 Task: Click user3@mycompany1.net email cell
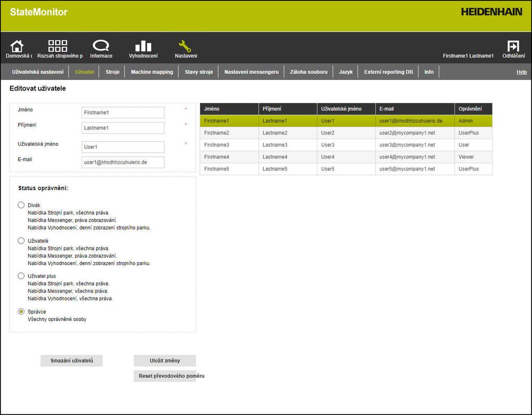(x=415, y=145)
